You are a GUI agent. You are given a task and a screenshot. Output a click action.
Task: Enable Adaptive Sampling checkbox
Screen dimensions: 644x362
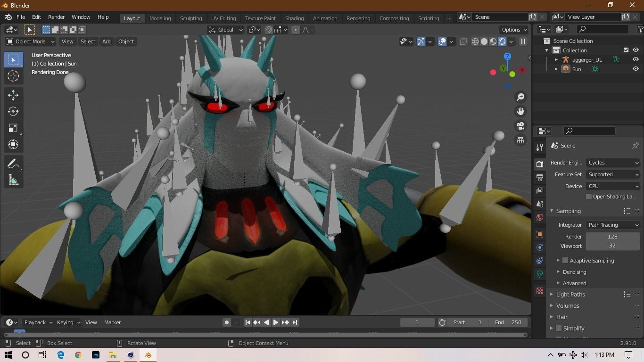pyautogui.click(x=565, y=260)
